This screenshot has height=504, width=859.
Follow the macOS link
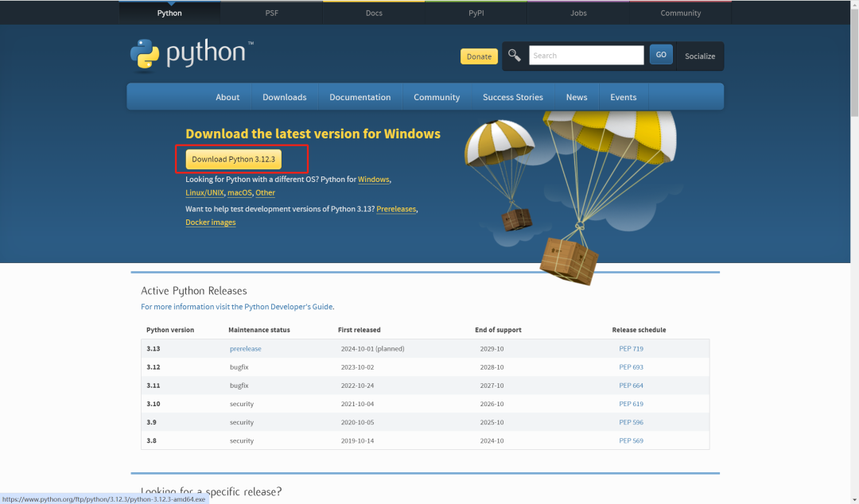pos(239,193)
